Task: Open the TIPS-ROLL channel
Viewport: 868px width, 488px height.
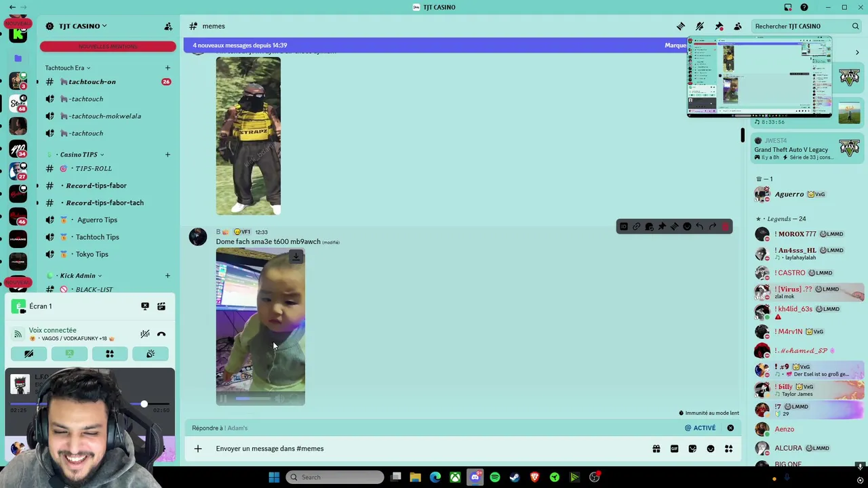Action: pos(107,168)
